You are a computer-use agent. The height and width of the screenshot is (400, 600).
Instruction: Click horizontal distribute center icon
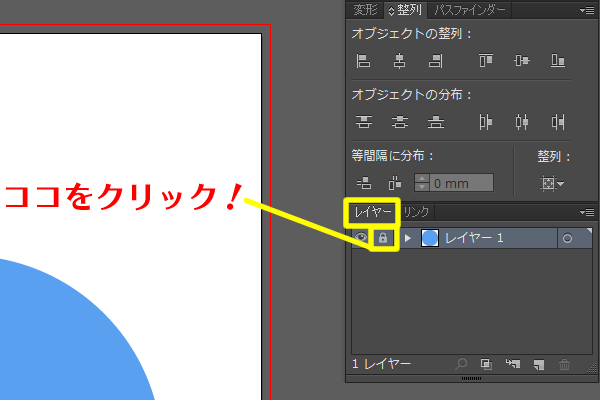(x=522, y=122)
